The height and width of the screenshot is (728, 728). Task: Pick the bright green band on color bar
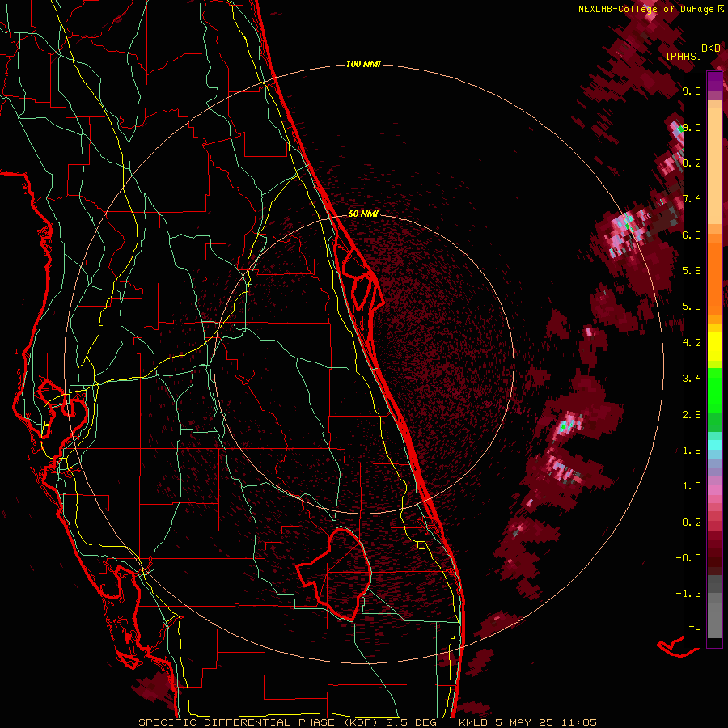click(x=714, y=392)
